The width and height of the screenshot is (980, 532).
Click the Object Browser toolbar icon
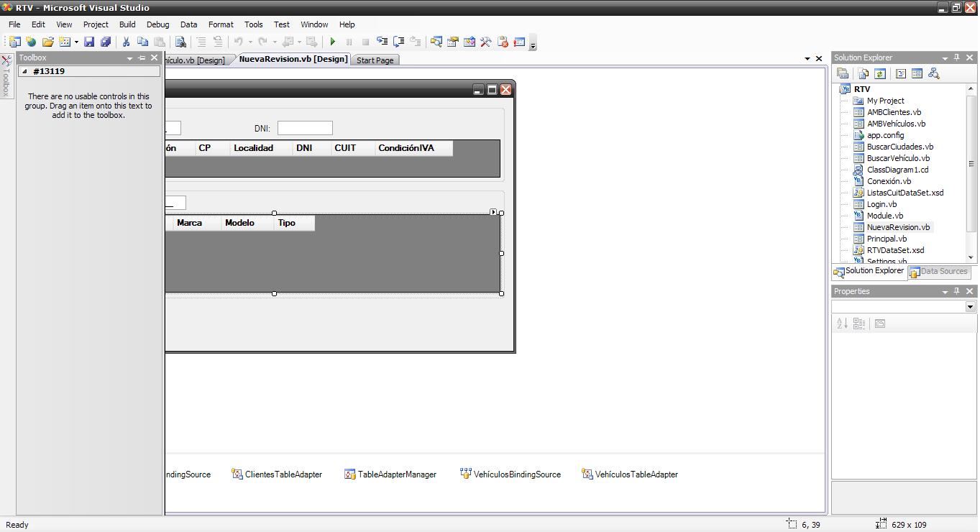[x=469, y=42]
